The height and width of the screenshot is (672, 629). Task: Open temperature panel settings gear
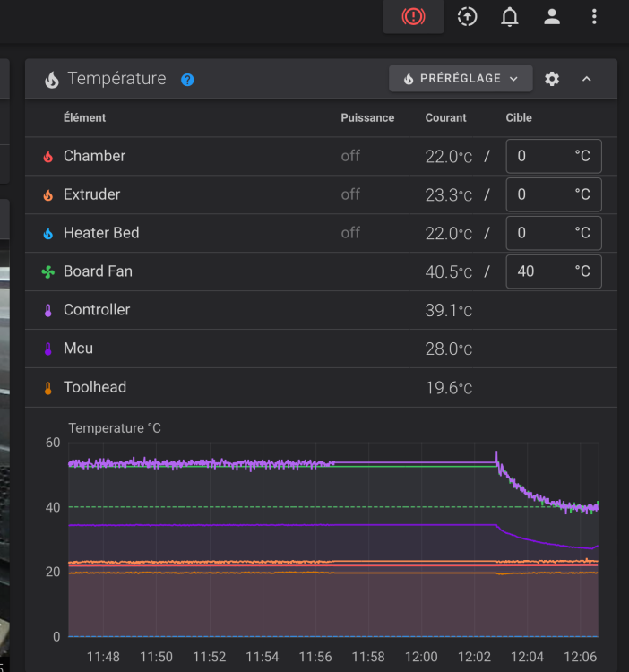552,79
